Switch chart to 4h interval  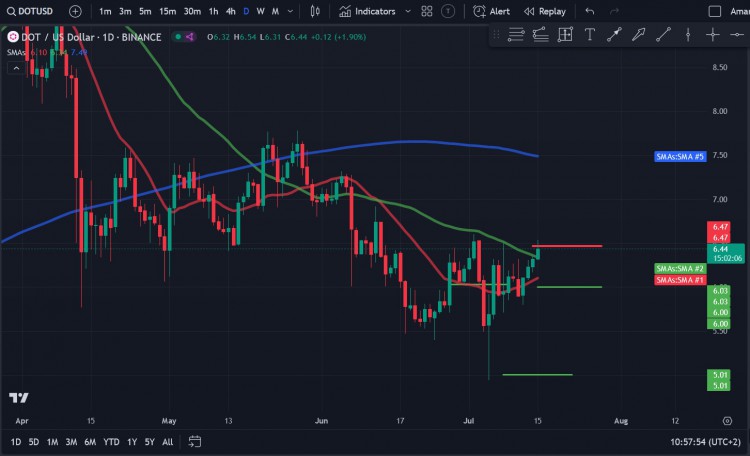(231, 11)
